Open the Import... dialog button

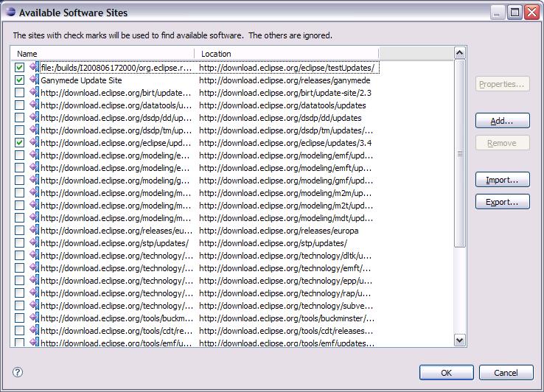503,180
